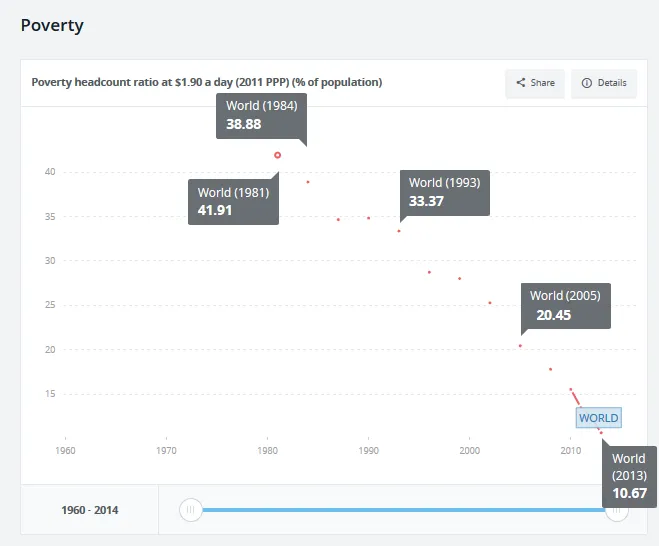The image size is (659, 546).
Task: Click the 2010 x-axis label
Action: [x=571, y=451]
